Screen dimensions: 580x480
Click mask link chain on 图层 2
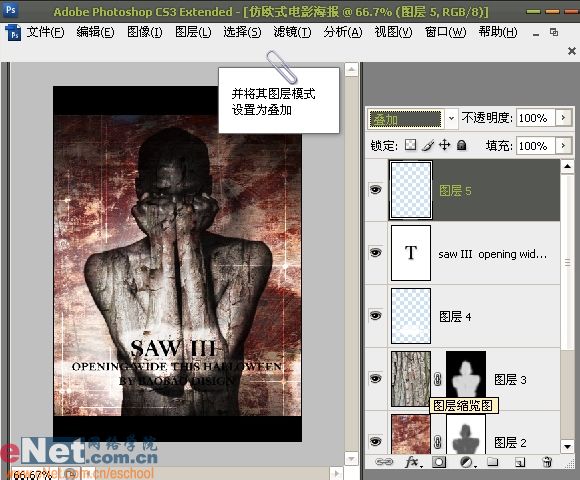[x=438, y=442]
